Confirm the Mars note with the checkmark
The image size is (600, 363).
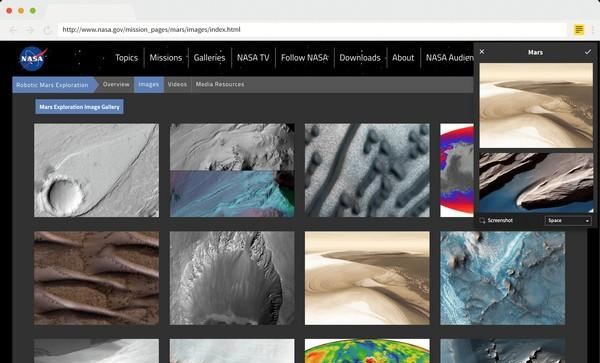[588, 52]
